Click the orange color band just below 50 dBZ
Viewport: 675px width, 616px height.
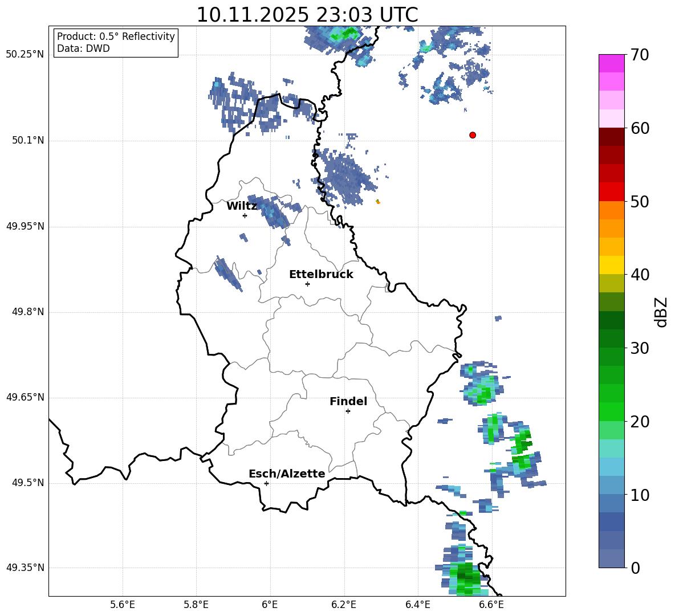(x=611, y=210)
